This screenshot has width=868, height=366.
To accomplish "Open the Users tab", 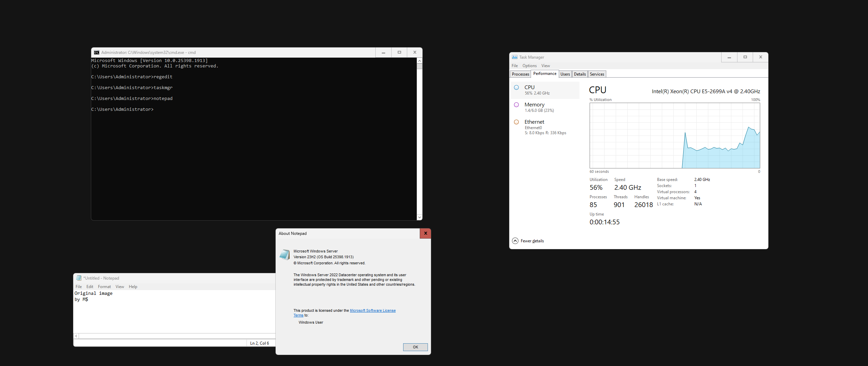I will point(565,74).
